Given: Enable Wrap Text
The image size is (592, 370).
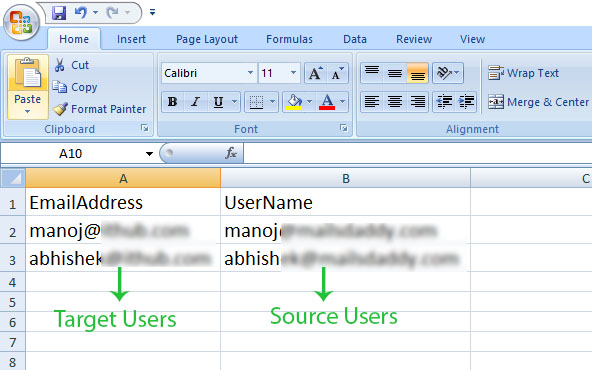Looking at the screenshot, I should 523,73.
